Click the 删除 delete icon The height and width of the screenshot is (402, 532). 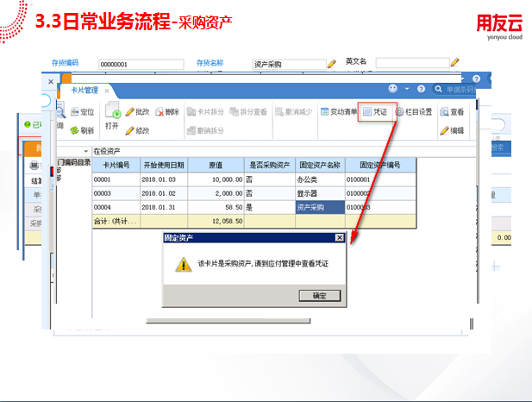(160, 111)
